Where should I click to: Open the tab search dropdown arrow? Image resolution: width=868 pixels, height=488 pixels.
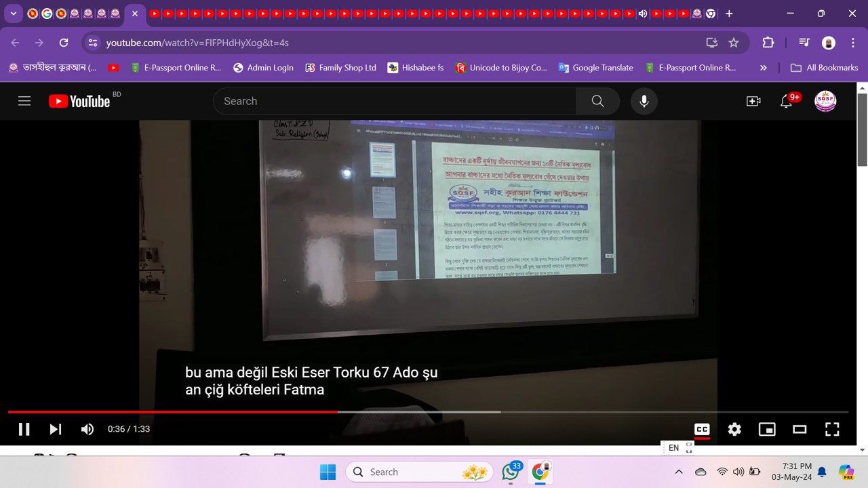[13, 14]
